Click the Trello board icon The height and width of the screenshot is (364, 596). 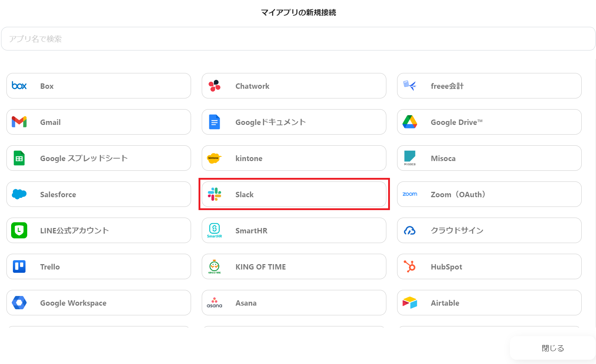tap(19, 266)
